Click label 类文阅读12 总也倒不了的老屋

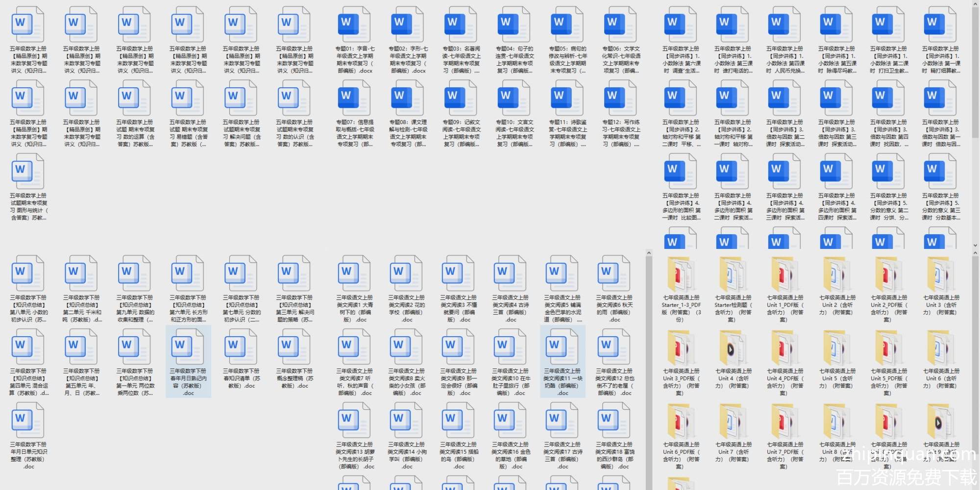pos(614,382)
